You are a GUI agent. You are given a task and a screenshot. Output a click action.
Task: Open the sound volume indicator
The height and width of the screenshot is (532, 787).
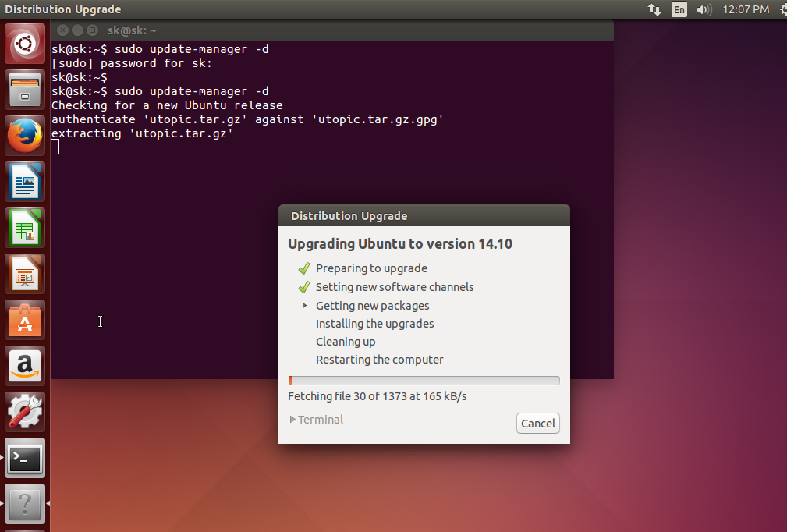[704, 9]
